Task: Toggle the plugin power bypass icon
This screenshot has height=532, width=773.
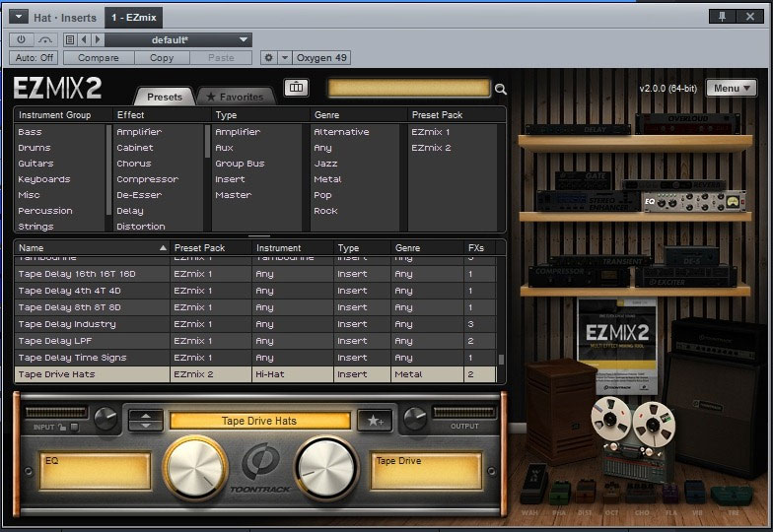Action: [21, 39]
